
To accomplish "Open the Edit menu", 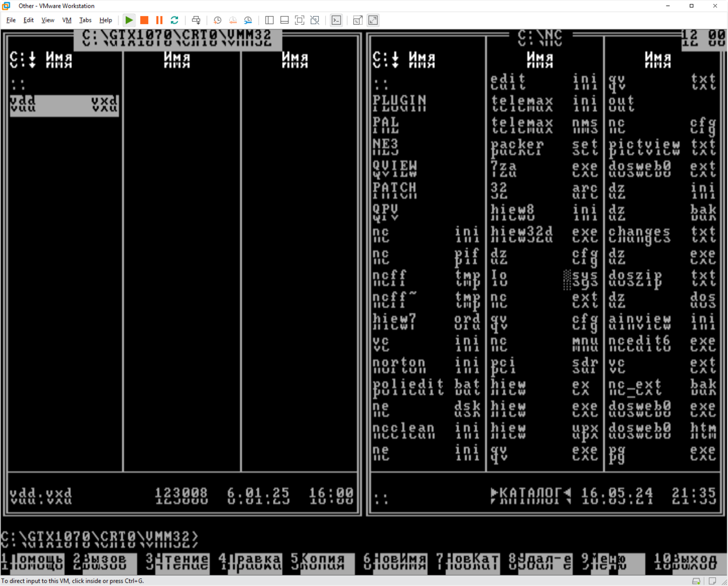I will [x=28, y=20].
